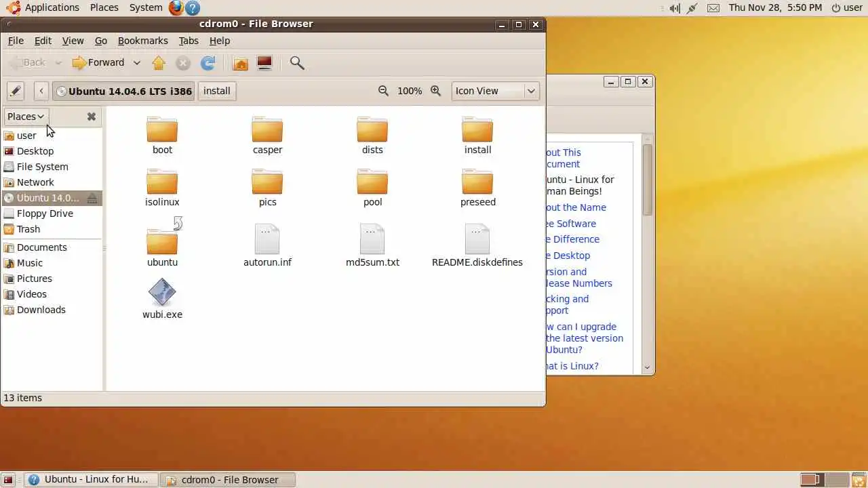
Task: Open Floppy Drive in sidebar
Action: [x=52, y=213]
